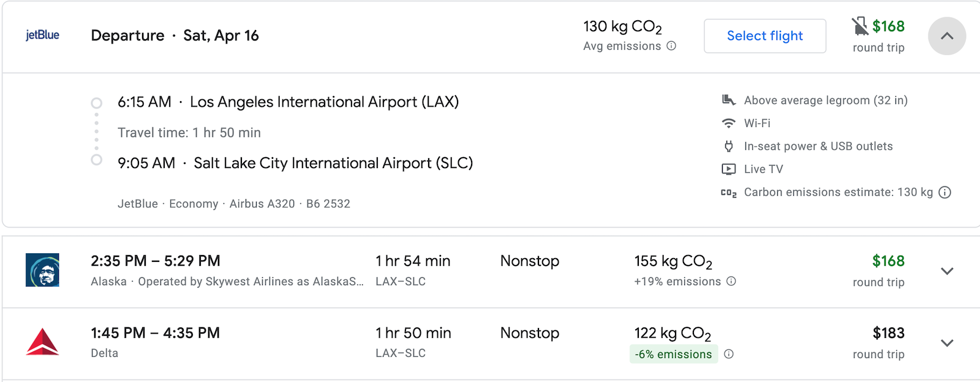This screenshot has width=980, height=382.
Task: Click the green -6% emissions badge
Action: (674, 354)
